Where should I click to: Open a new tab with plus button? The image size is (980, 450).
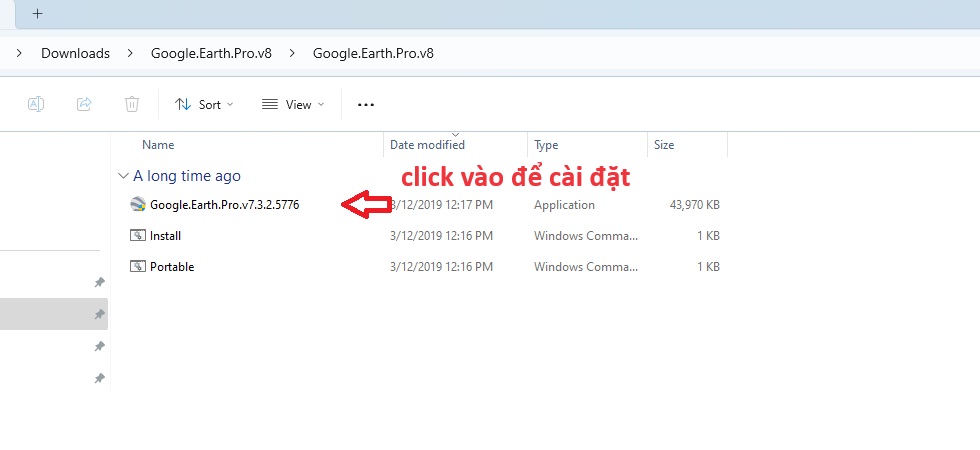point(37,15)
